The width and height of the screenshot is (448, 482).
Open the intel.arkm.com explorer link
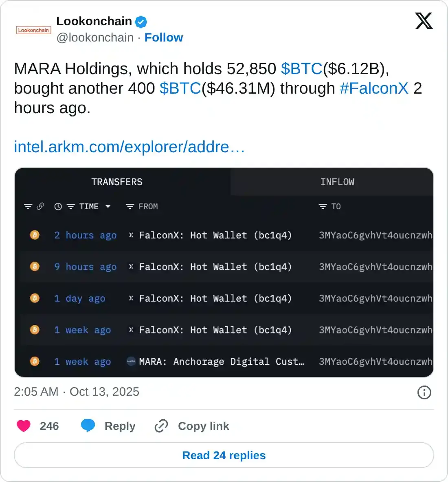(x=129, y=147)
